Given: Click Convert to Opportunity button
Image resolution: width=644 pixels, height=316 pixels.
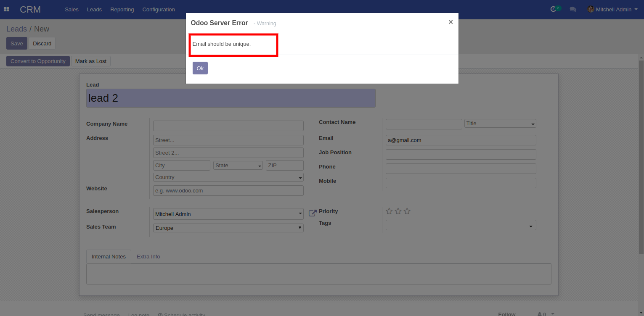Looking at the screenshot, I should point(38,61).
